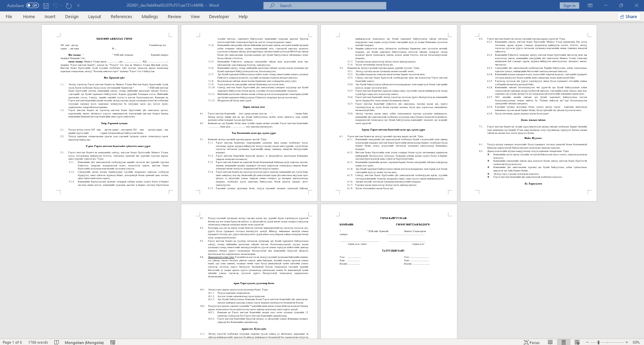Switch to Read Mode view
Image resolution: width=644 pixels, height=345 pixels.
click(550, 342)
